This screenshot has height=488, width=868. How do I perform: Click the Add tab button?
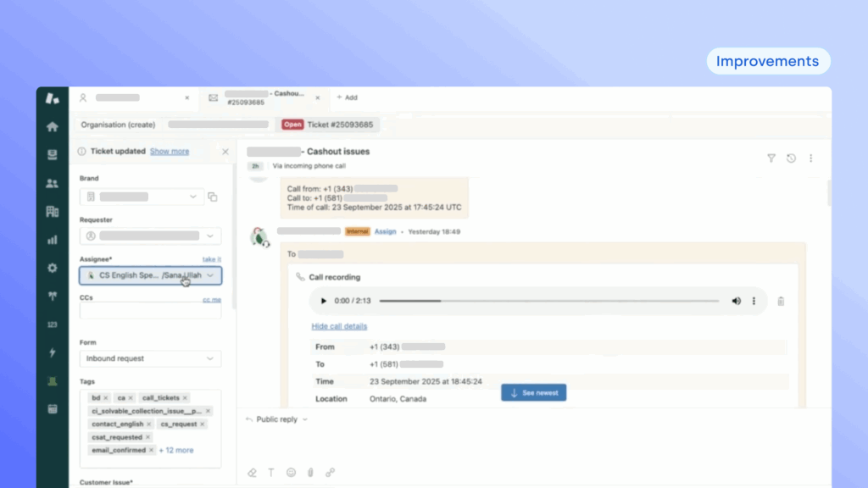point(347,97)
